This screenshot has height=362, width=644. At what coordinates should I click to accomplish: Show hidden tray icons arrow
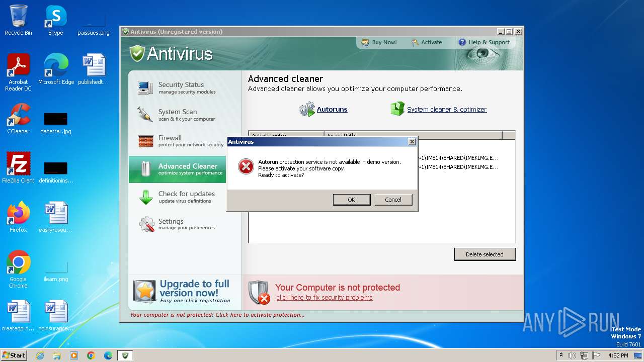pos(561,355)
